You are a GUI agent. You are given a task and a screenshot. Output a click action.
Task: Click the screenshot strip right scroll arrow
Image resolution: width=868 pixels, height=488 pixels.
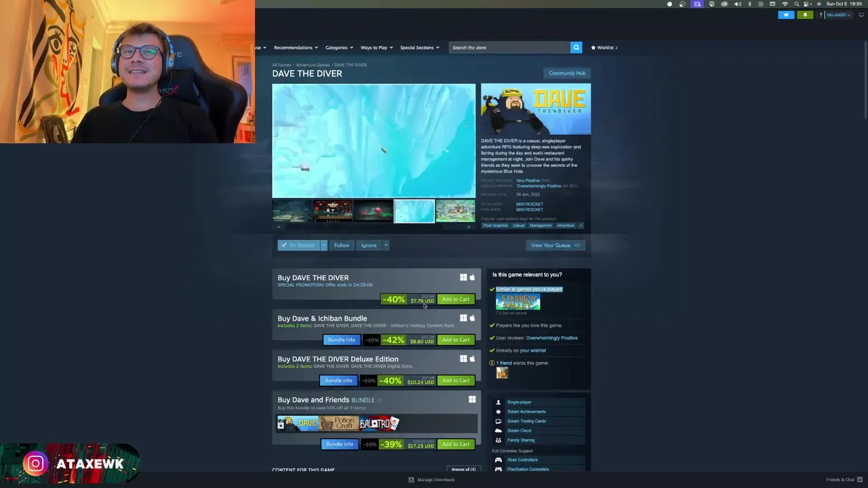pos(469,227)
